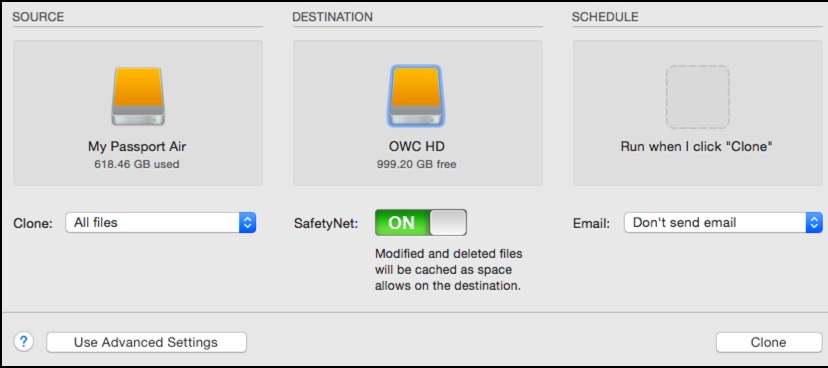Click the '618.46 GB used' label
828x368 pixels.
137,164
